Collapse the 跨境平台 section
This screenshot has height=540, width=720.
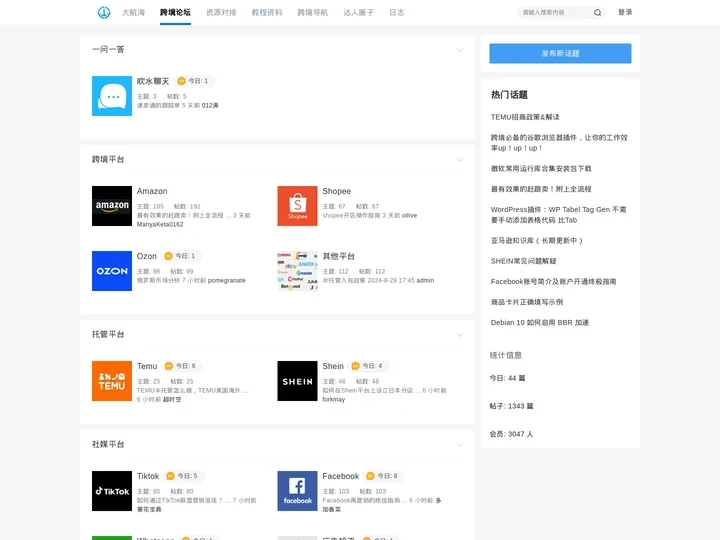(459, 160)
